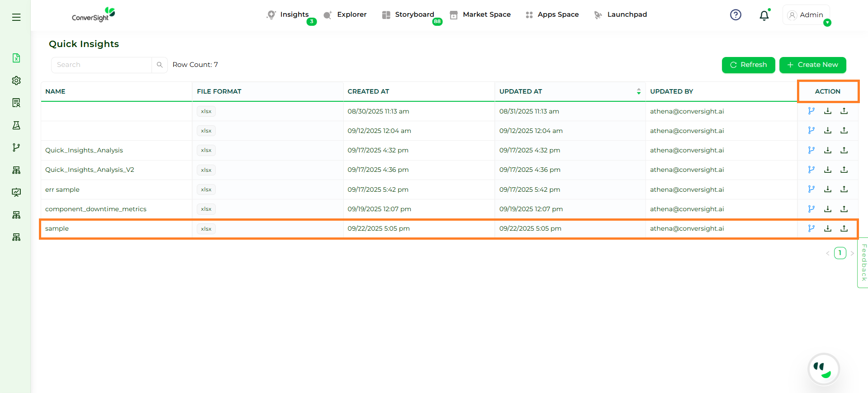
Task: Open the settings gear icon in the sidebar
Action: [16, 80]
